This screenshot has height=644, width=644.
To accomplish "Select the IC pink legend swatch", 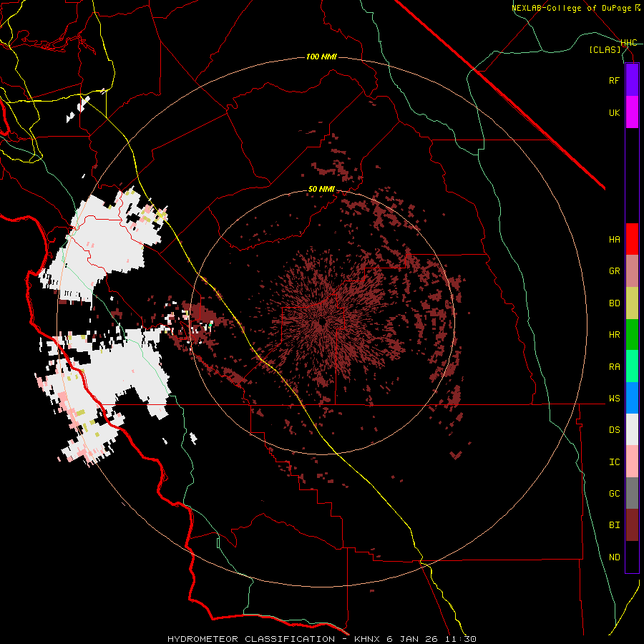I will (x=632, y=462).
